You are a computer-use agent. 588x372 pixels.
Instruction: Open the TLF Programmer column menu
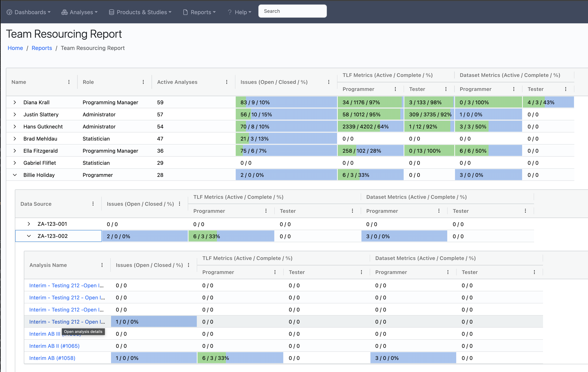point(396,89)
